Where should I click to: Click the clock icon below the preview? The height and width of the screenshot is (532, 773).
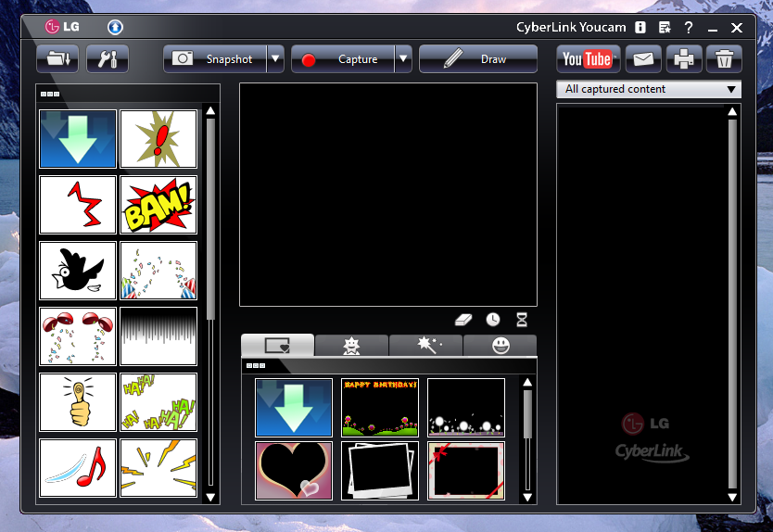492,320
